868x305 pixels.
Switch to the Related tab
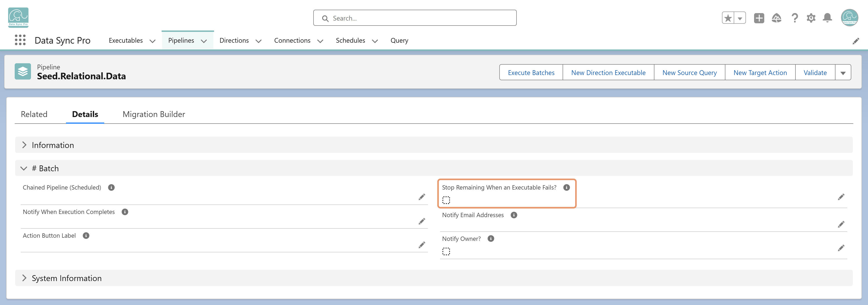click(34, 114)
